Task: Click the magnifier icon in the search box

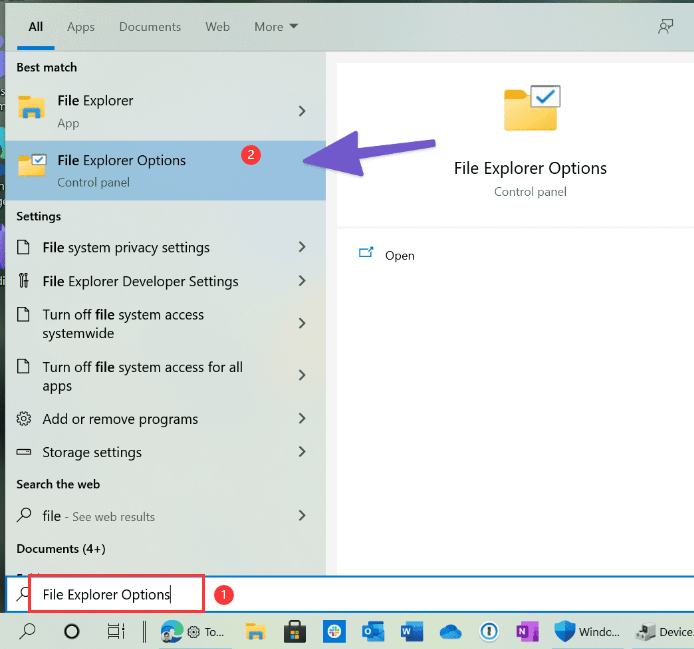Action: 23,594
